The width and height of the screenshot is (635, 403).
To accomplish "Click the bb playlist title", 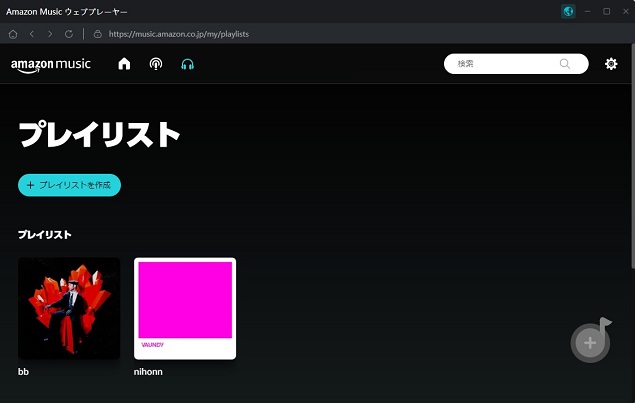I will point(23,372).
